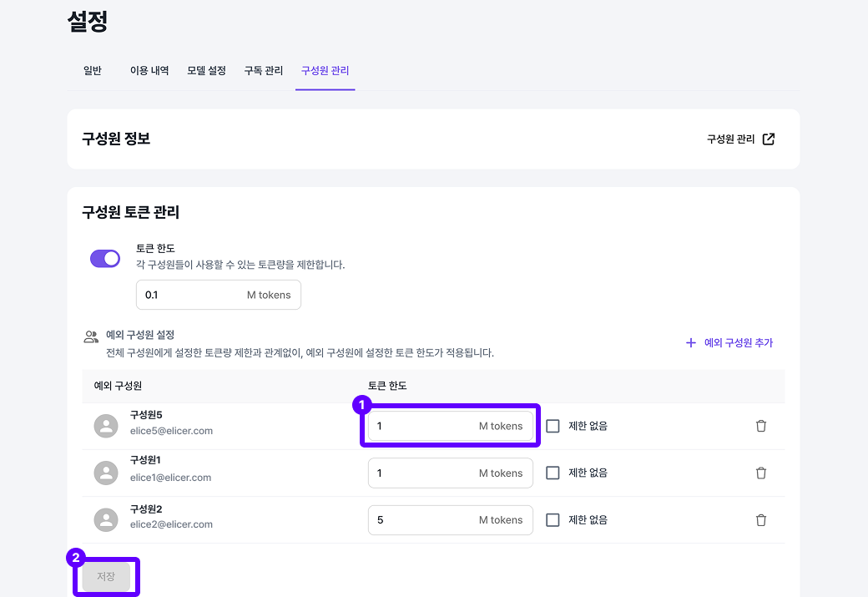
Task: Click the token limit field showing 0.1
Action: coord(219,295)
